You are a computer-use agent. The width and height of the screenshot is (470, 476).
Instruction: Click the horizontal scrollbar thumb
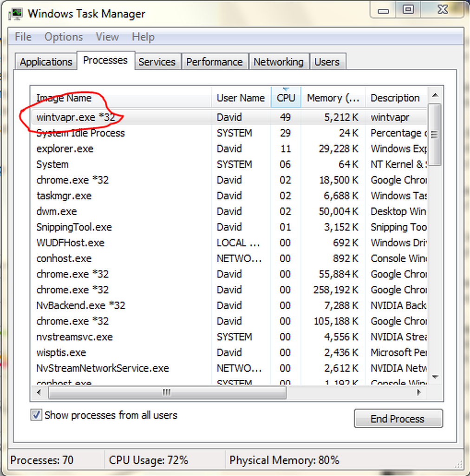click(x=167, y=393)
